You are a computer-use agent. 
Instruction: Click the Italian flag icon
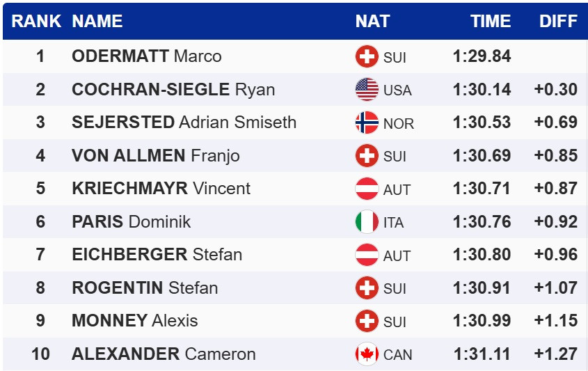point(367,222)
